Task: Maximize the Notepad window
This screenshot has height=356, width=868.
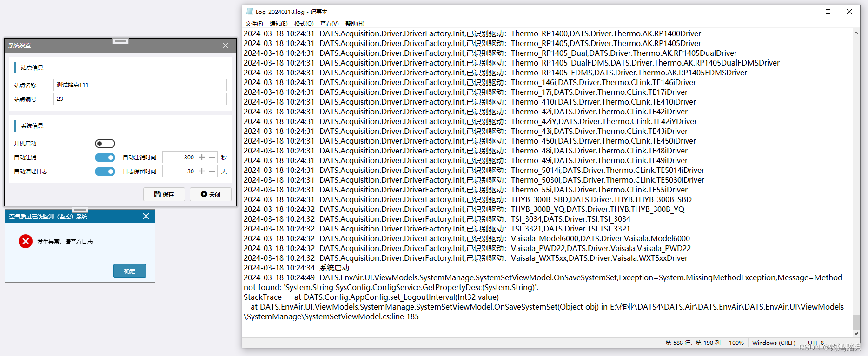Action: coord(828,12)
